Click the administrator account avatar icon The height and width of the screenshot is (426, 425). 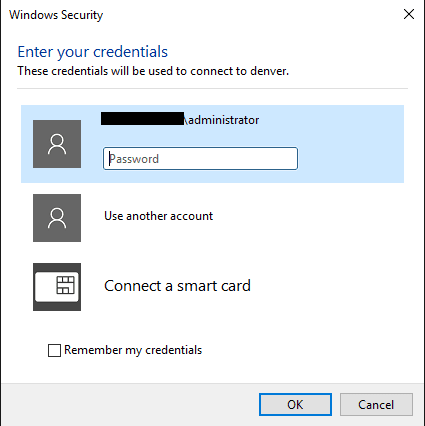click(x=57, y=144)
